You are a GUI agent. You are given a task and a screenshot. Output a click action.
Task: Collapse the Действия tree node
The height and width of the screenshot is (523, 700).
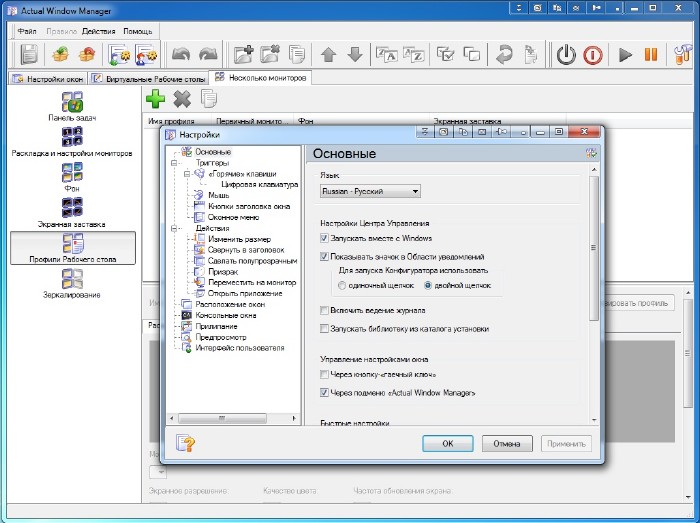[174, 228]
